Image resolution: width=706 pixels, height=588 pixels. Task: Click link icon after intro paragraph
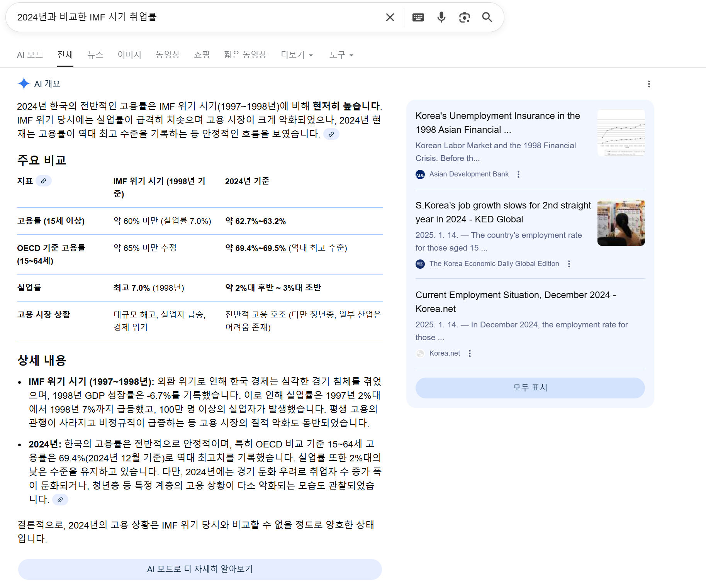tap(331, 134)
